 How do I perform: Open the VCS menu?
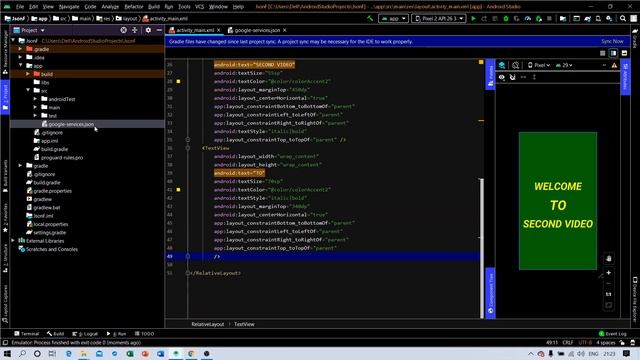[199, 7]
